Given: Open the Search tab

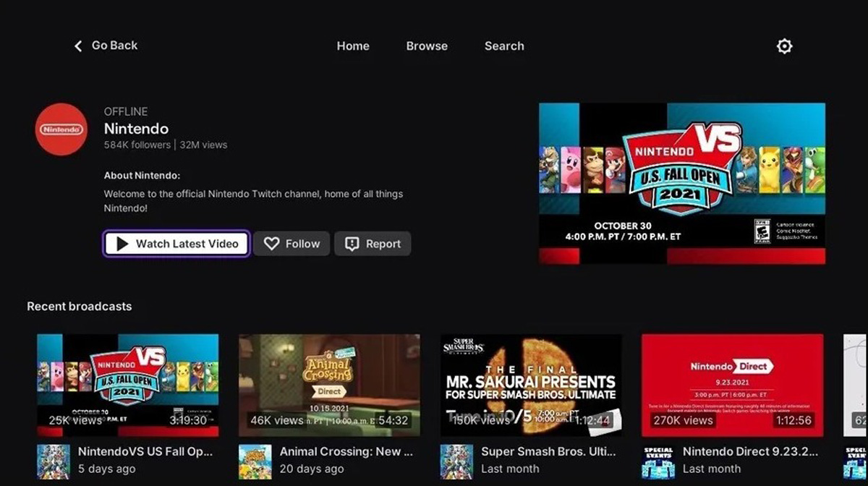Looking at the screenshot, I should [x=504, y=46].
